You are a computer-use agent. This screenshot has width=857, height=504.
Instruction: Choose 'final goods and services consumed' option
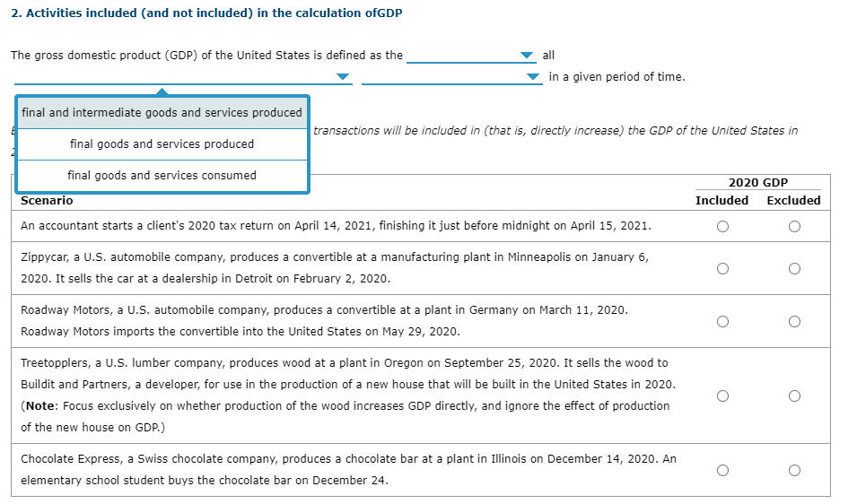162,175
